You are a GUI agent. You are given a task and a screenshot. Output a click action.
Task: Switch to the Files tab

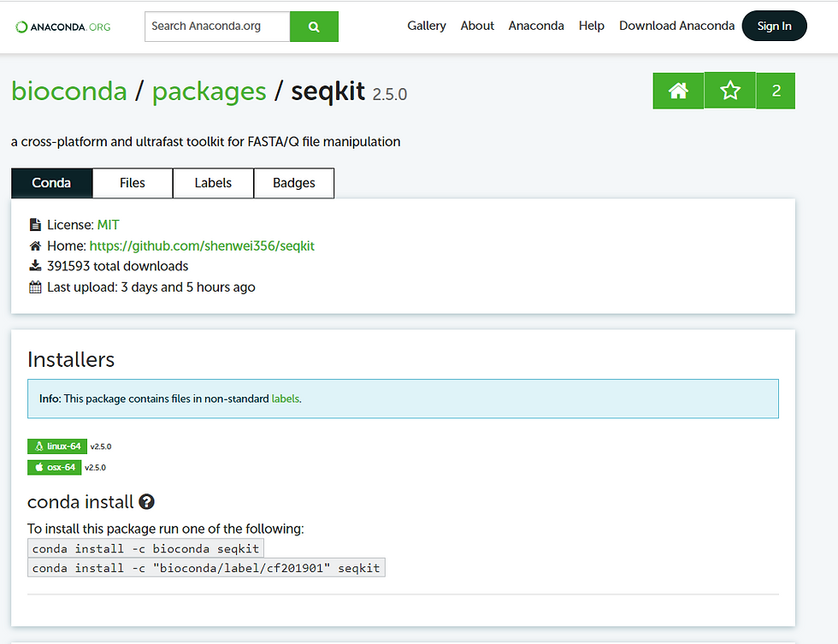(x=133, y=183)
